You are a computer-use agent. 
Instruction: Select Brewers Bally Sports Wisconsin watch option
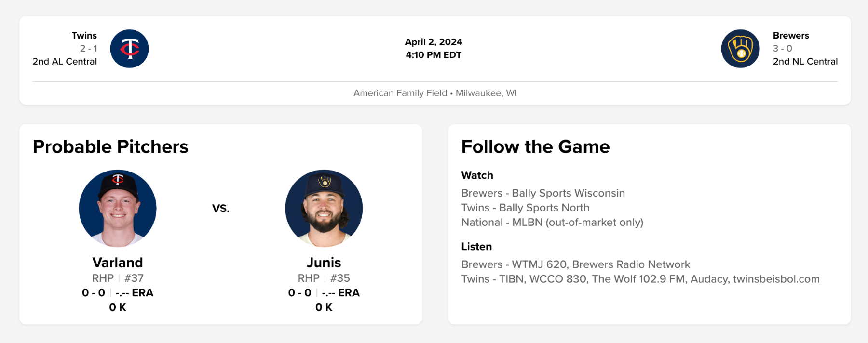(x=543, y=193)
